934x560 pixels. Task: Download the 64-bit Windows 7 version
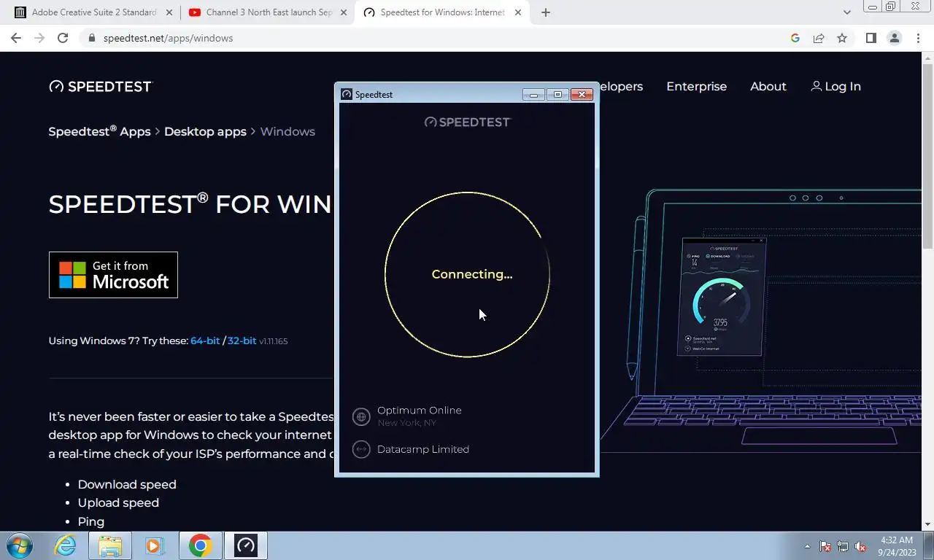[205, 341]
